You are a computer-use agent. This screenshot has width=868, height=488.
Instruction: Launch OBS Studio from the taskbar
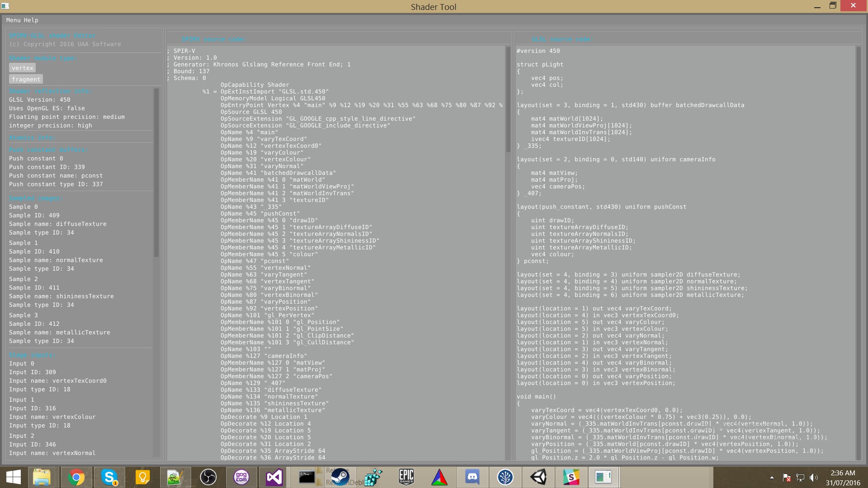(208, 477)
